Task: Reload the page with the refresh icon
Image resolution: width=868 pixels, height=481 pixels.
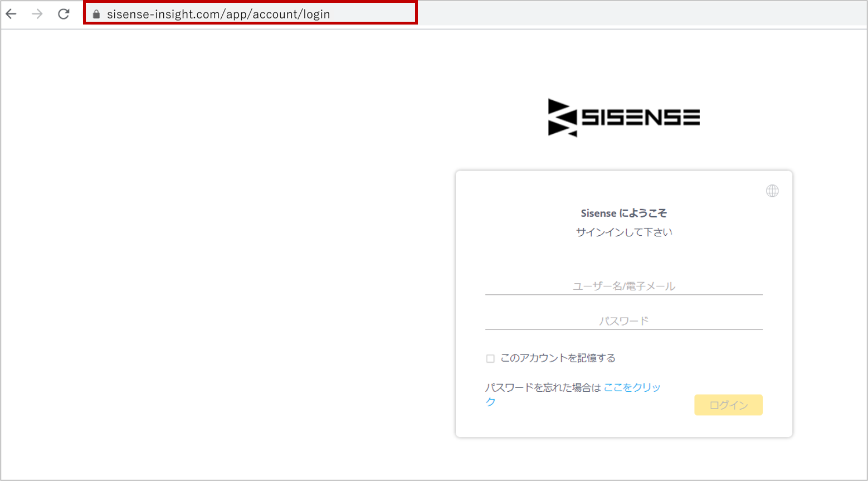Action: tap(64, 14)
